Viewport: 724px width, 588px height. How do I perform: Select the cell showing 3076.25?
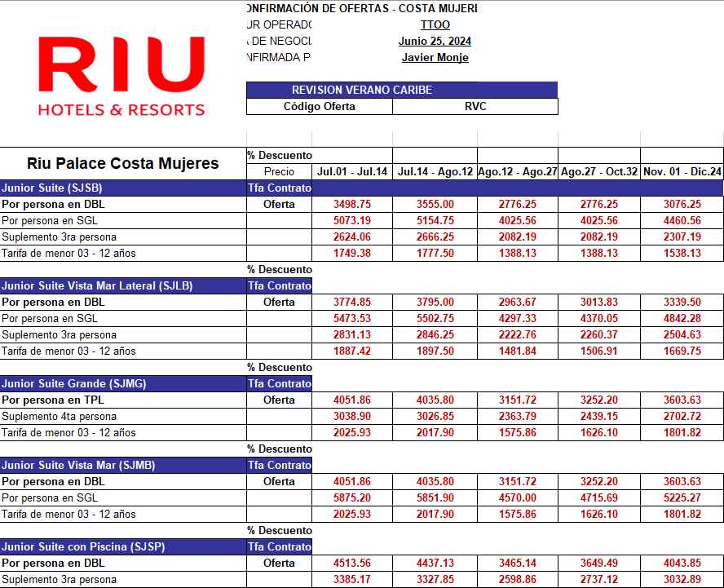pos(682,204)
